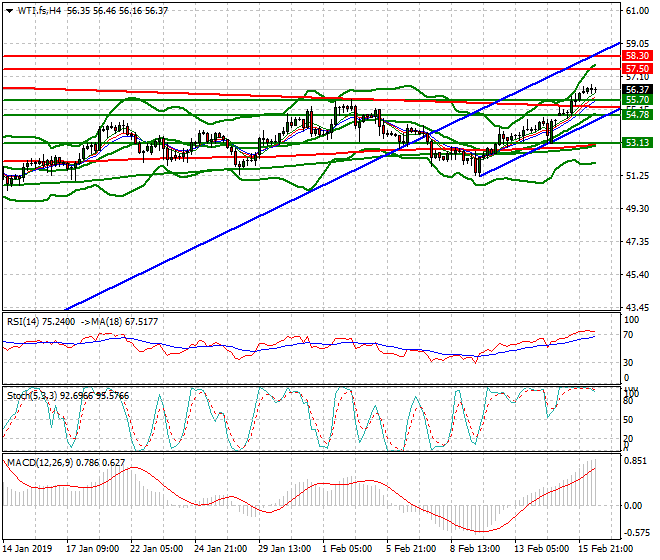
Task: Click the 43.45 price axis value
Action: 637,308
